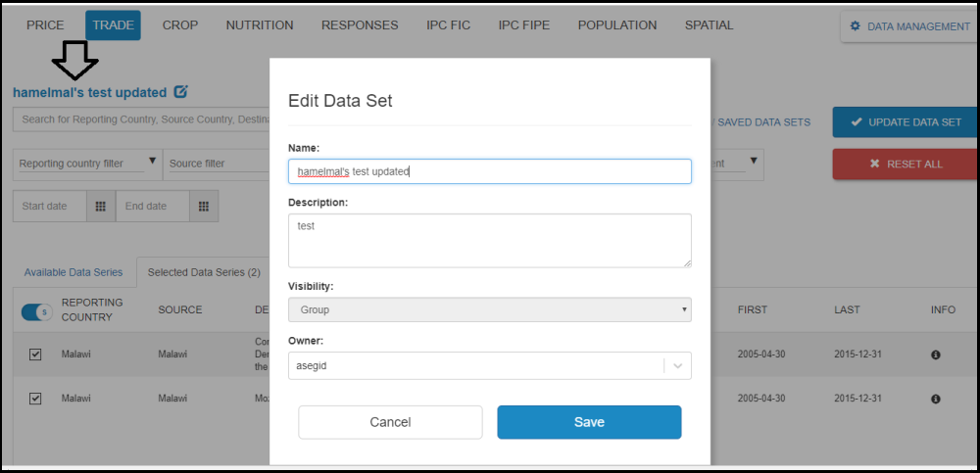Click the edit pencil icon beside dataset title
The height and width of the screenshot is (473, 980).
click(180, 92)
